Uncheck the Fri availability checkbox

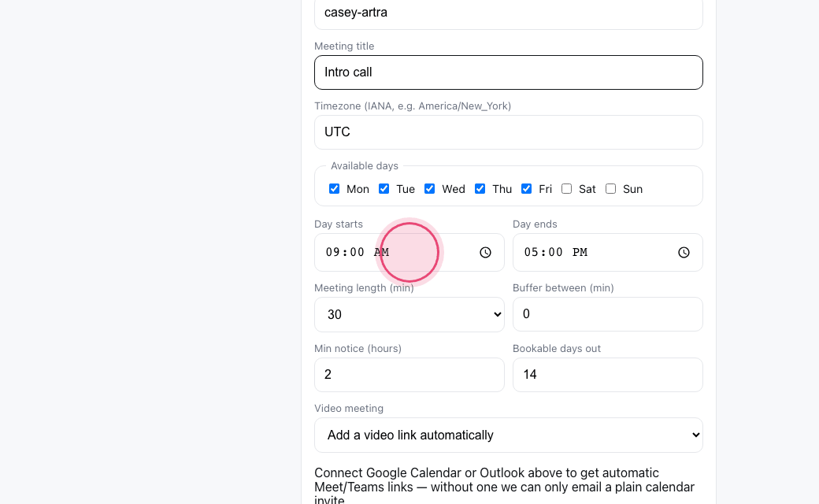[x=527, y=188]
